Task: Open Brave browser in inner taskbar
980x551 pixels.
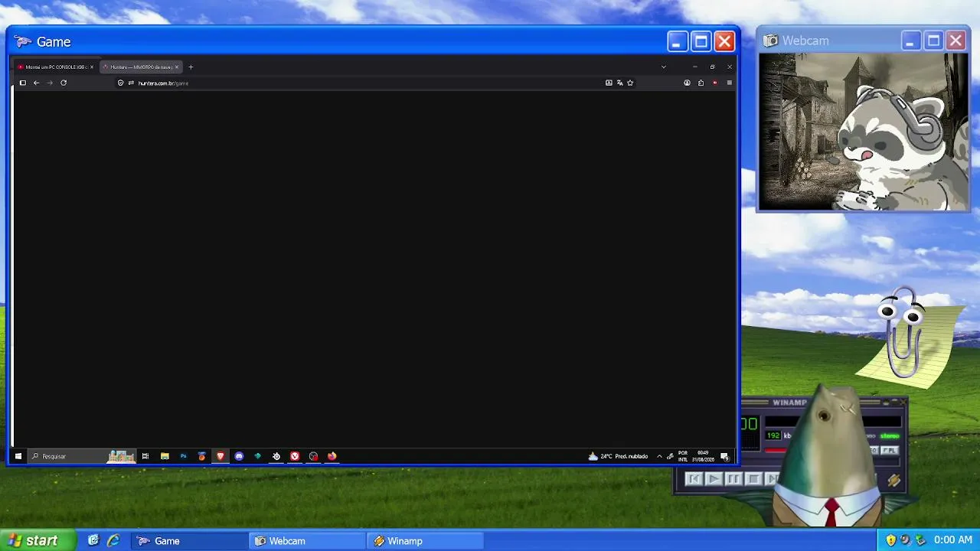Action: 220,456
